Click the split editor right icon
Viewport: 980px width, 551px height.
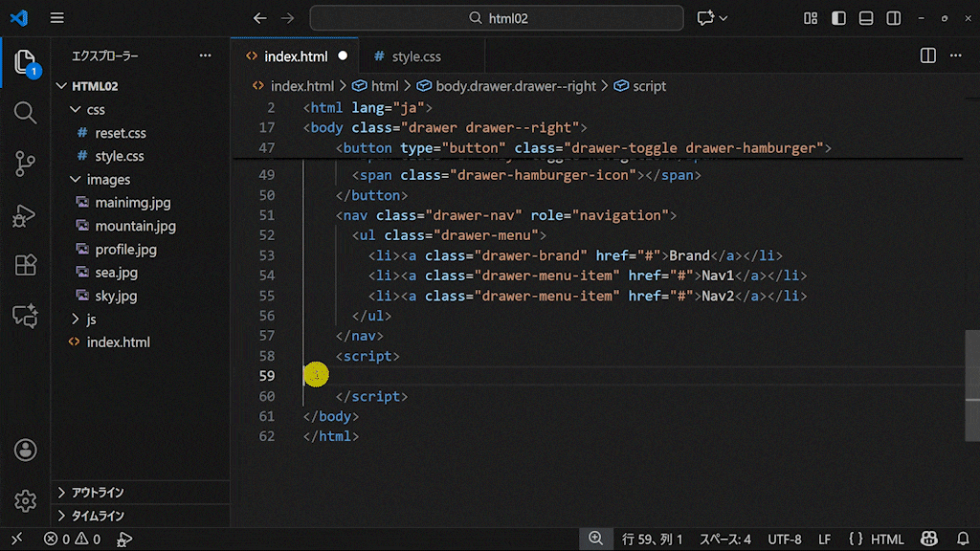[x=927, y=56]
